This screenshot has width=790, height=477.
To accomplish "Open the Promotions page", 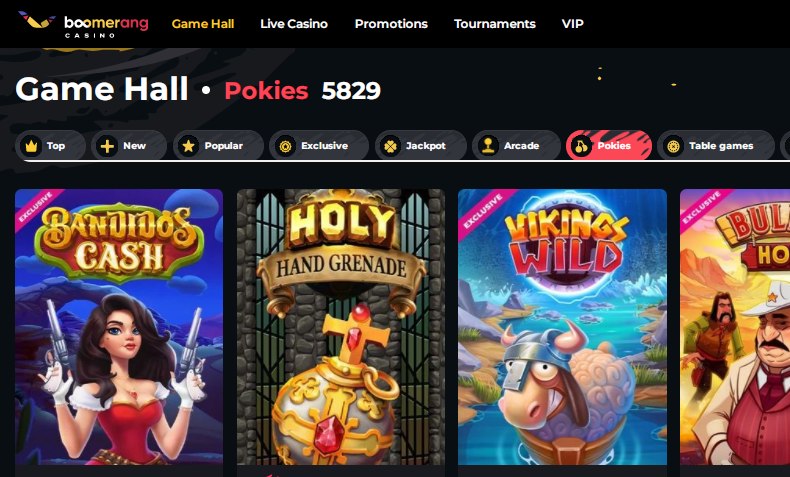I will pos(391,24).
